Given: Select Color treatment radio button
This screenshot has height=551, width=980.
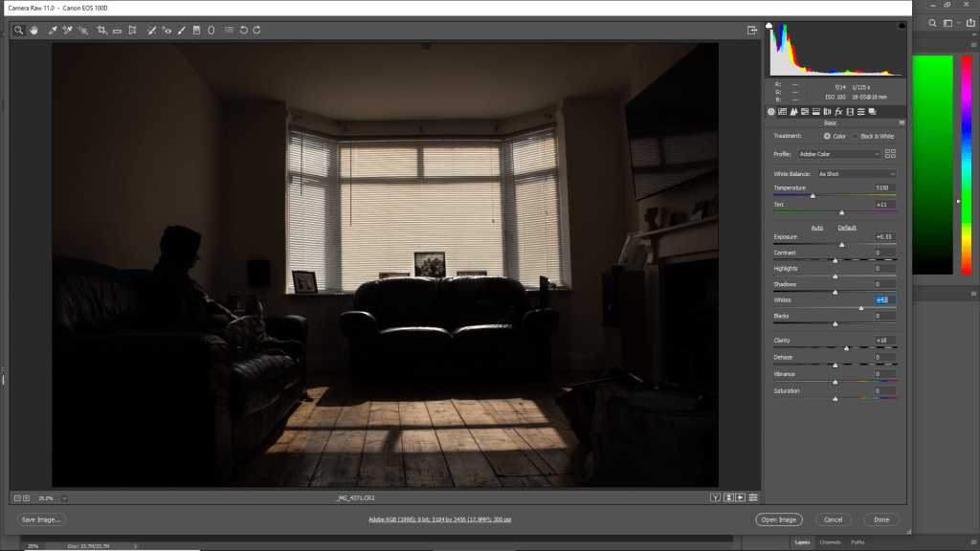Looking at the screenshot, I should click(x=827, y=136).
